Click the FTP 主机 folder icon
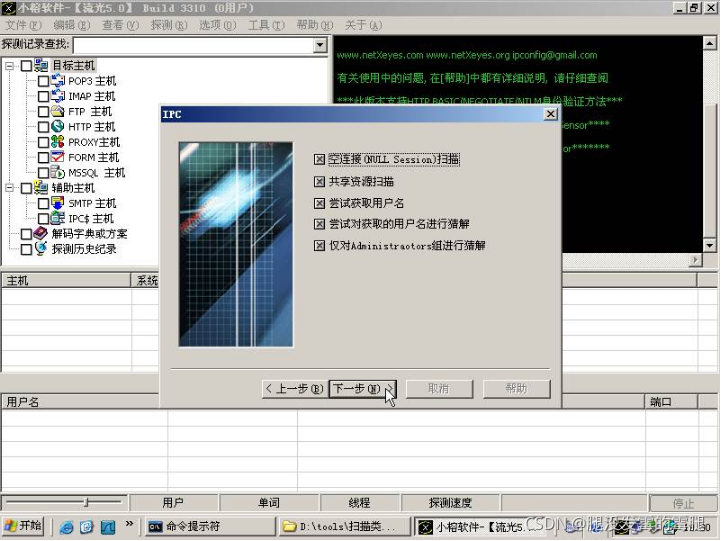 tap(57, 111)
